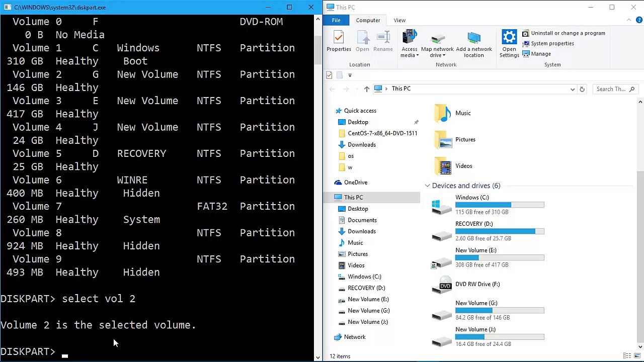Select pinned Desktop under Quick access

point(358,122)
